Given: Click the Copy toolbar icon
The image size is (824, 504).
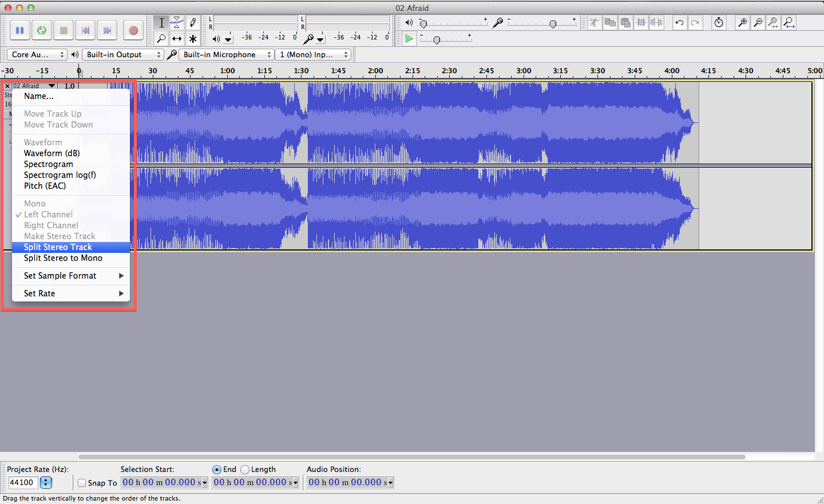Looking at the screenshot, I should (x=610, y=23).
